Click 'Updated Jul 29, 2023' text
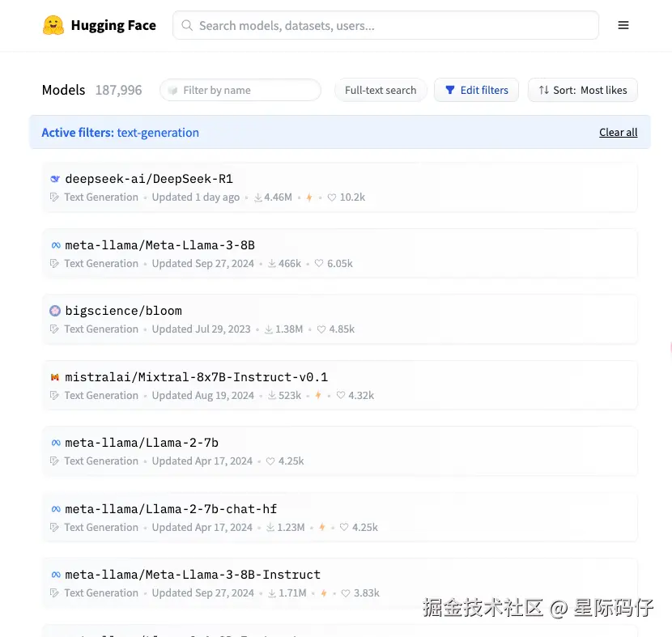The height and width of the screenshot is (637, 672). tap(201, 329)
